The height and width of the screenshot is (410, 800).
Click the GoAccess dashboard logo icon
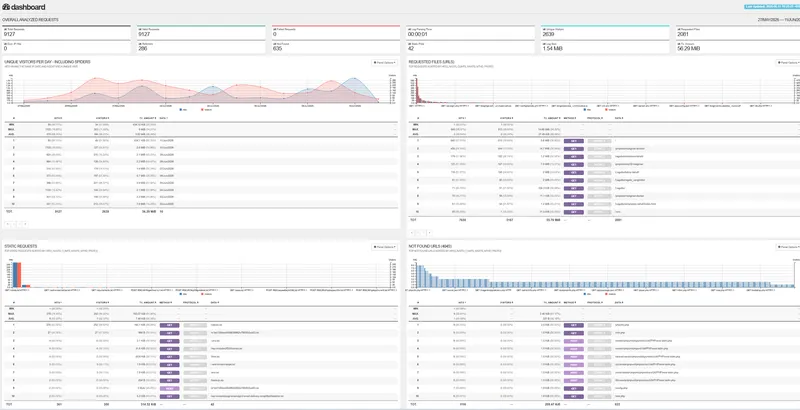click(6, 7)
